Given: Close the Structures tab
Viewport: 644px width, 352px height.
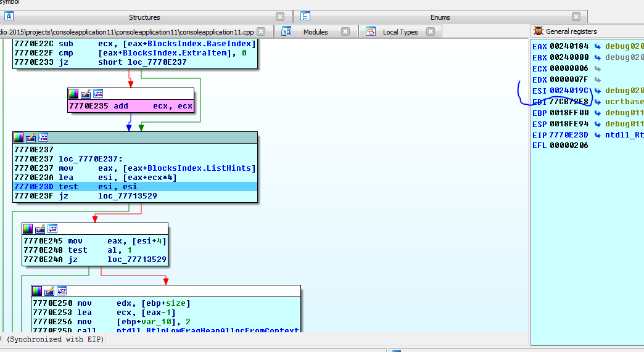Looking at the screenshot, I should tap(280, 17).
